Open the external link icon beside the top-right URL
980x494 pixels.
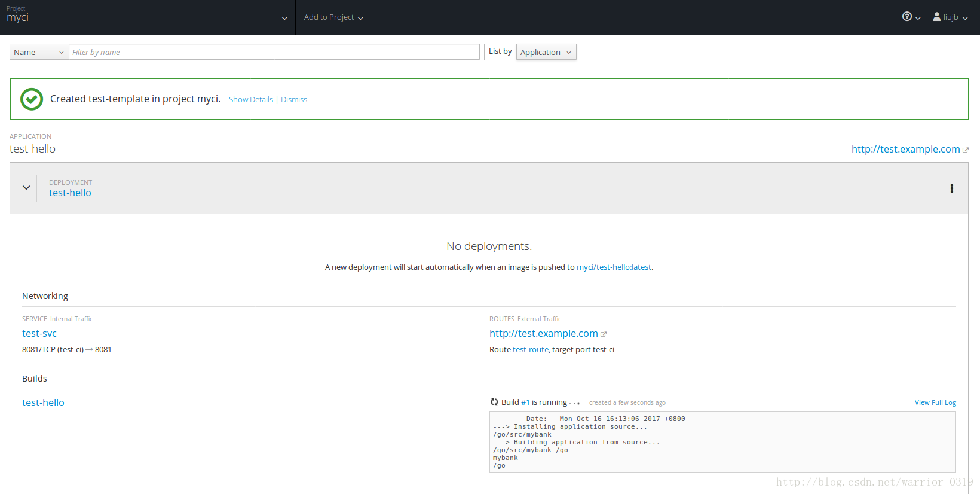point(966,150)
